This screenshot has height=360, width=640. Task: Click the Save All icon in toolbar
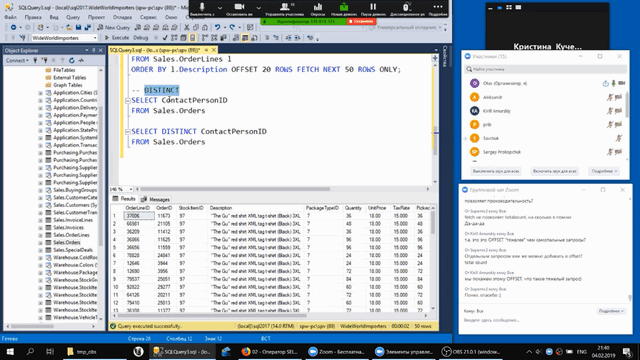pos(87,27)
